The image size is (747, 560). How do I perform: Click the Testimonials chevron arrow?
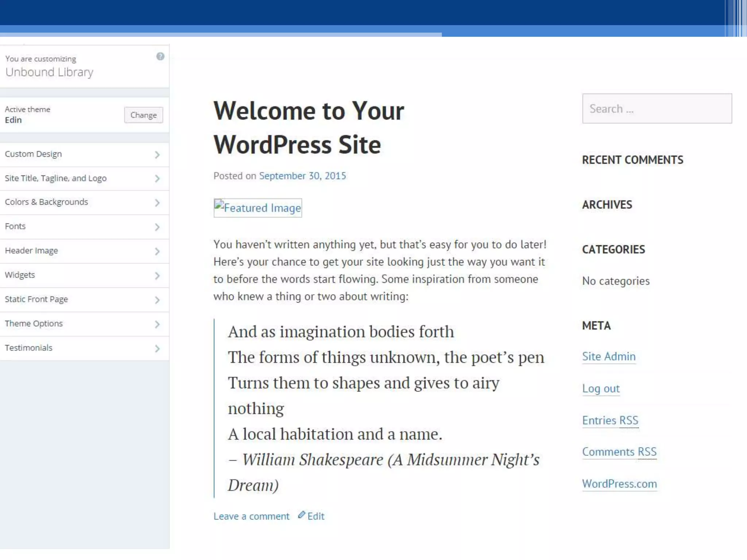click(x=157, y=349)
